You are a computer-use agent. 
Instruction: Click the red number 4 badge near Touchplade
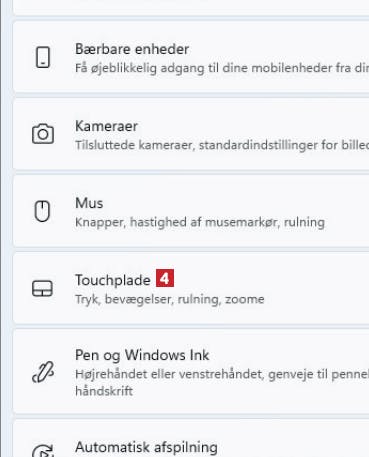point(165,278)
